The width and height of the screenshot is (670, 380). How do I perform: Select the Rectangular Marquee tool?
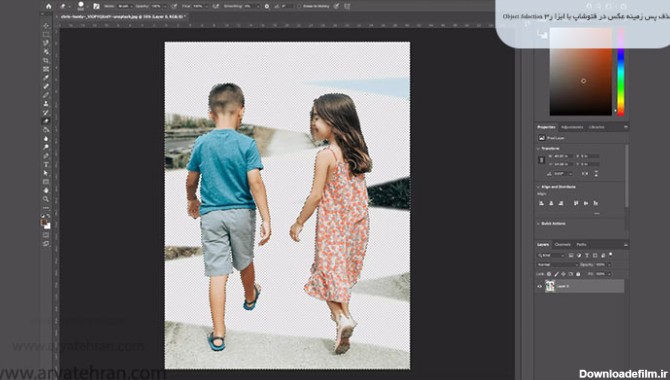(46, 35)
